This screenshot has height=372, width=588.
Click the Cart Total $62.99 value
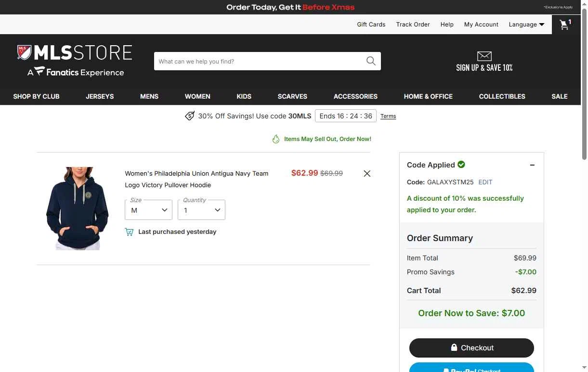click(x=524, y=291)
